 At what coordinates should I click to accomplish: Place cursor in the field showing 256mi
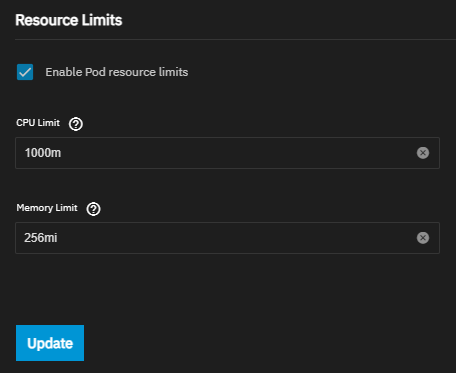(x=227, y=238)
